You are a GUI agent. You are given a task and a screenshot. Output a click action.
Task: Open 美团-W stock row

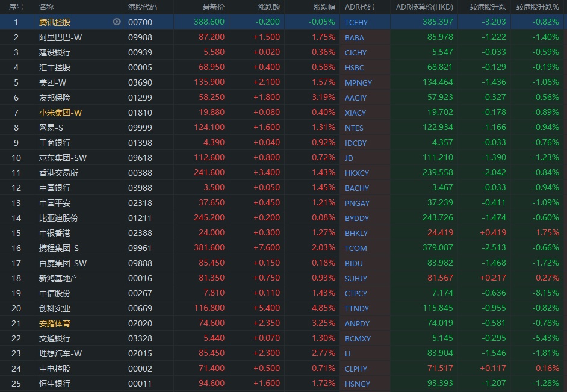(x=52, y=82)
